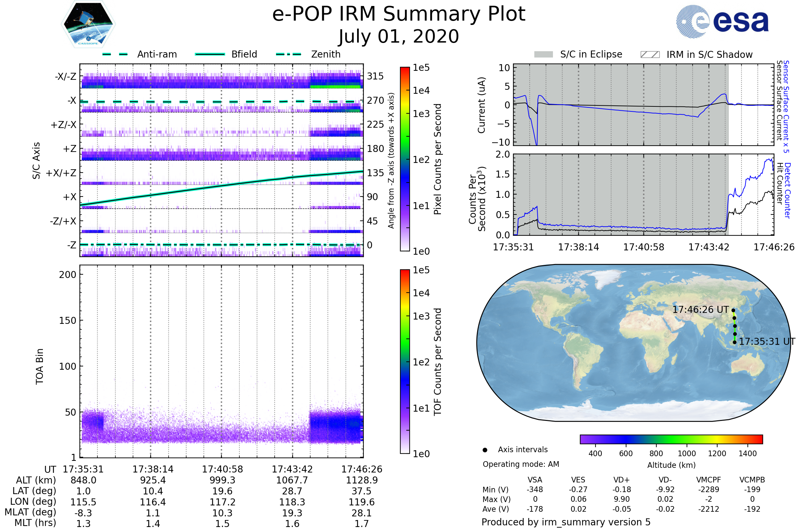The image size is (798, 532).
Task: Click the Operating mode: AM label
Action: click(521, 464)
